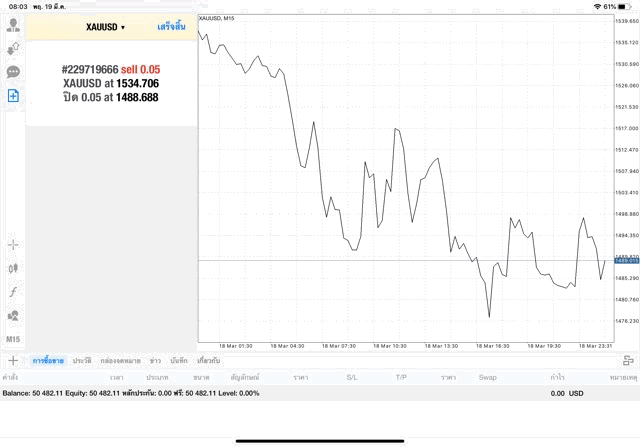Open the ข่าว news tab
This screenshot has height=447, width=640.
tap(155, 360)
